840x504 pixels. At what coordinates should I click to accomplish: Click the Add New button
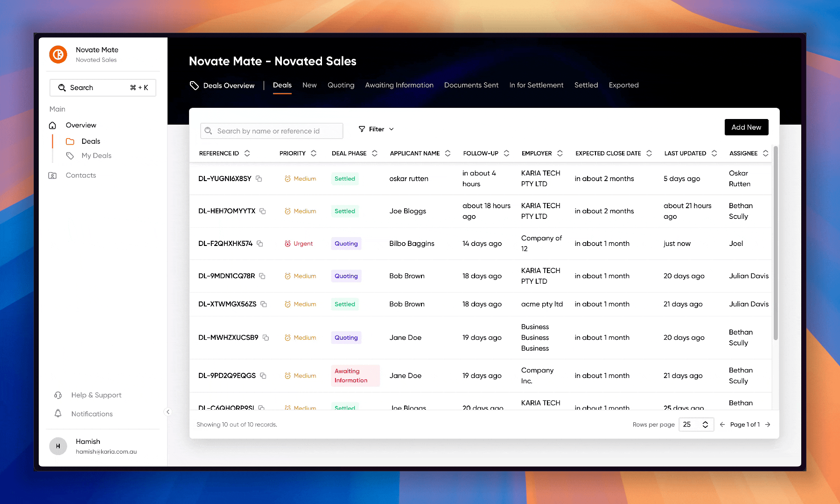(746, 127)
